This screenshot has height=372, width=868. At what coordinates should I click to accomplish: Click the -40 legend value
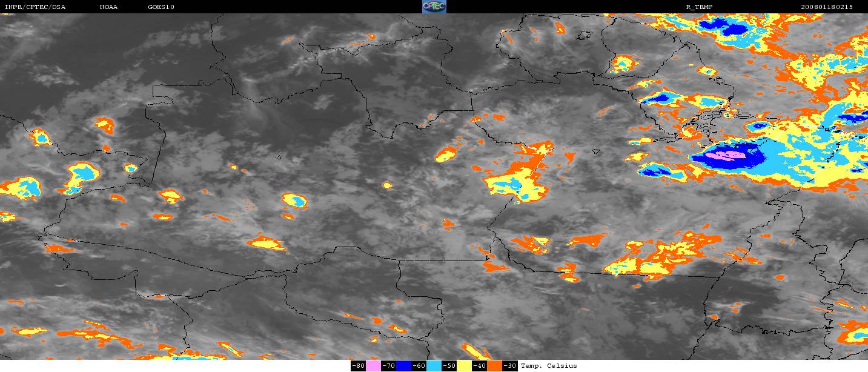tap(479, 366)
